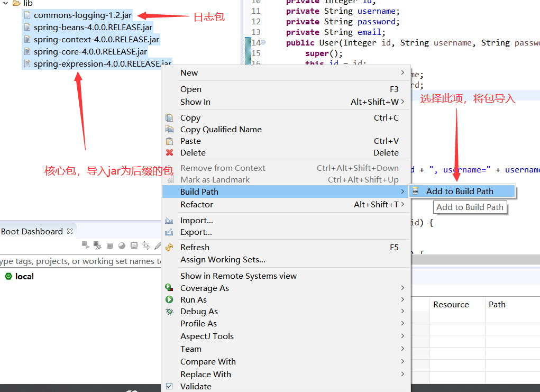Close the Boot Dashboard tab

tap(70, 231)
